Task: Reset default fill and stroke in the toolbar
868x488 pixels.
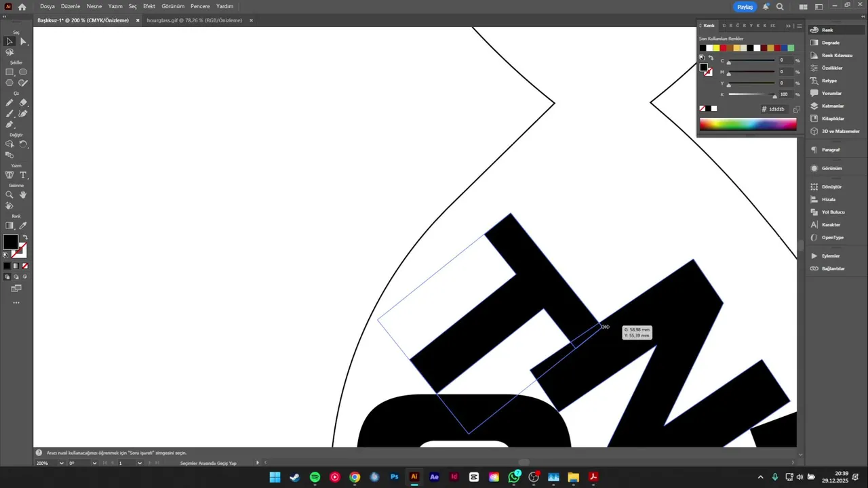Action: tap(6, 255)
